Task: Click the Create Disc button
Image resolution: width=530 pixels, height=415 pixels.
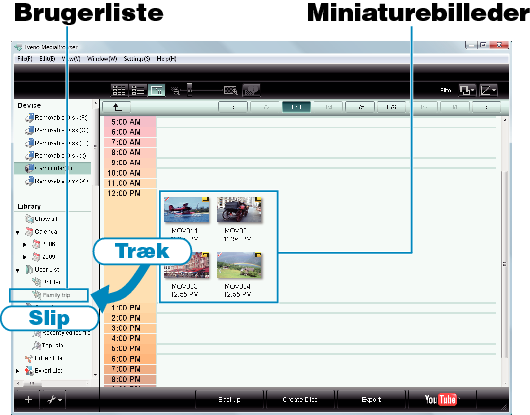Action: (300, 399)
